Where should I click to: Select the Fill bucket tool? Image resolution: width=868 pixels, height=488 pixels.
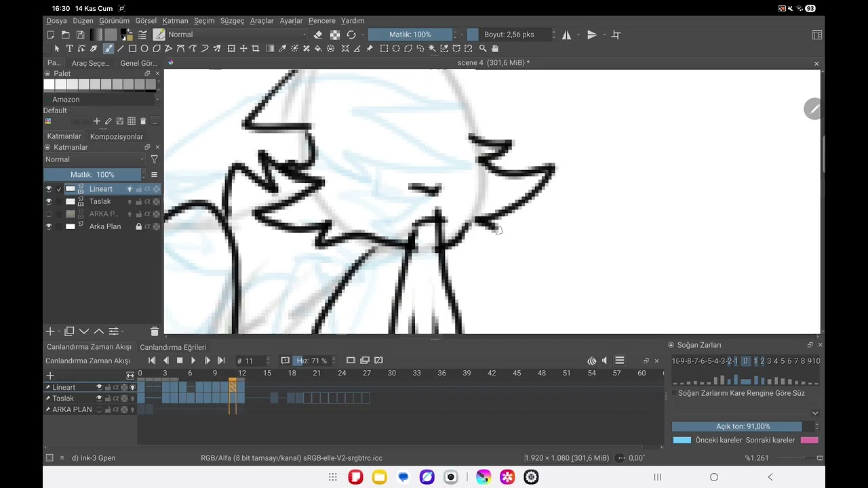(318, 49)
